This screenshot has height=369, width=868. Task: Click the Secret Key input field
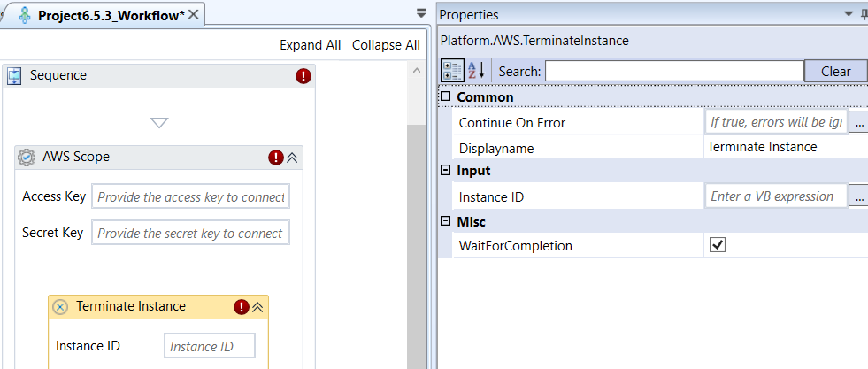point(190,234)
